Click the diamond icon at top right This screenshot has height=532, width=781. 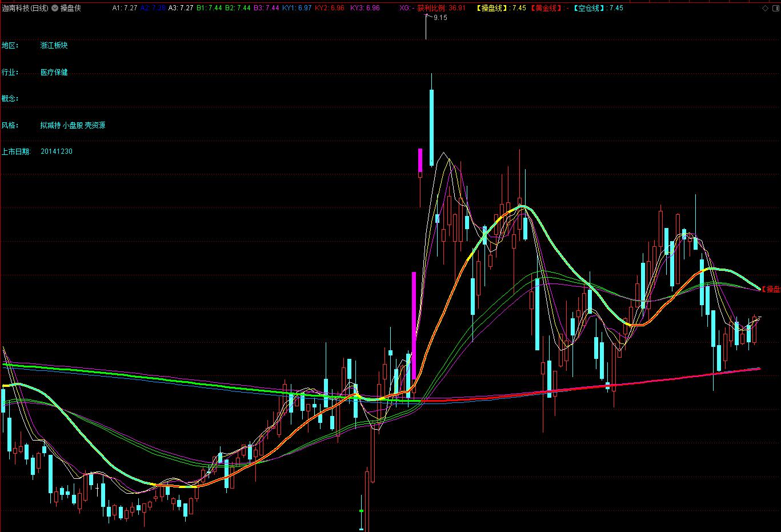[766, 8]
